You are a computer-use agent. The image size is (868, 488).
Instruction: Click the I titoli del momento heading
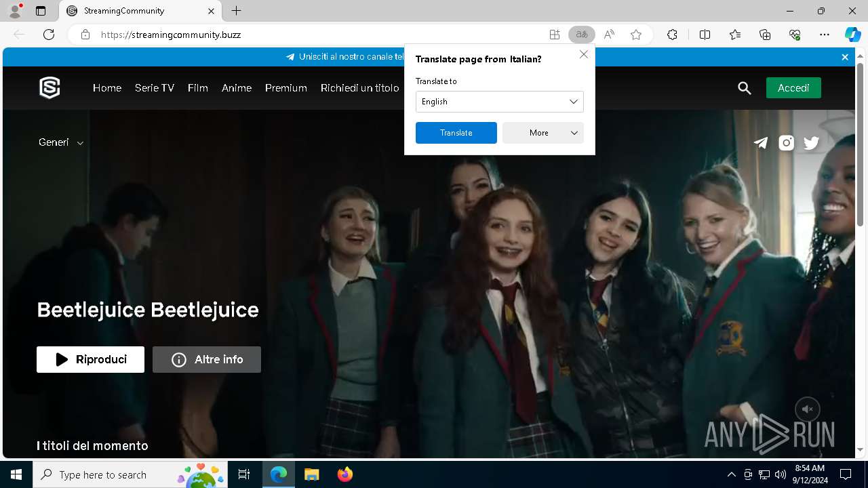point(92,446)
